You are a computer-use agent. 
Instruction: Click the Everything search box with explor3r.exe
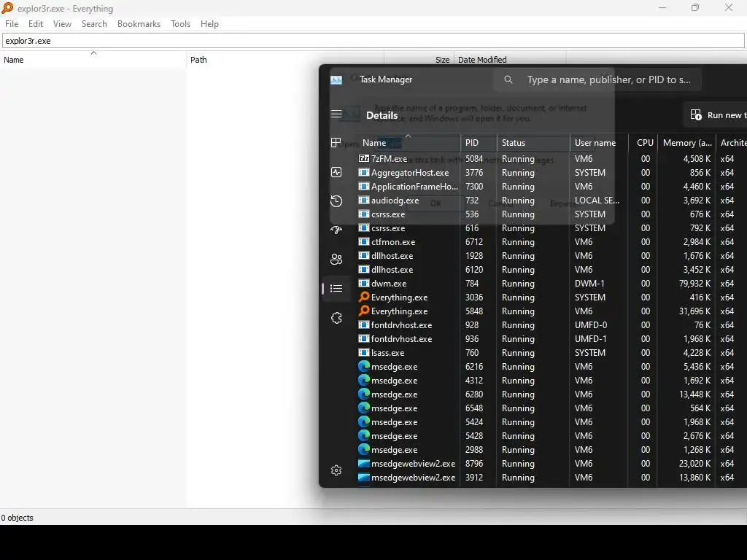pyautogui.click(x=373, y=41)
